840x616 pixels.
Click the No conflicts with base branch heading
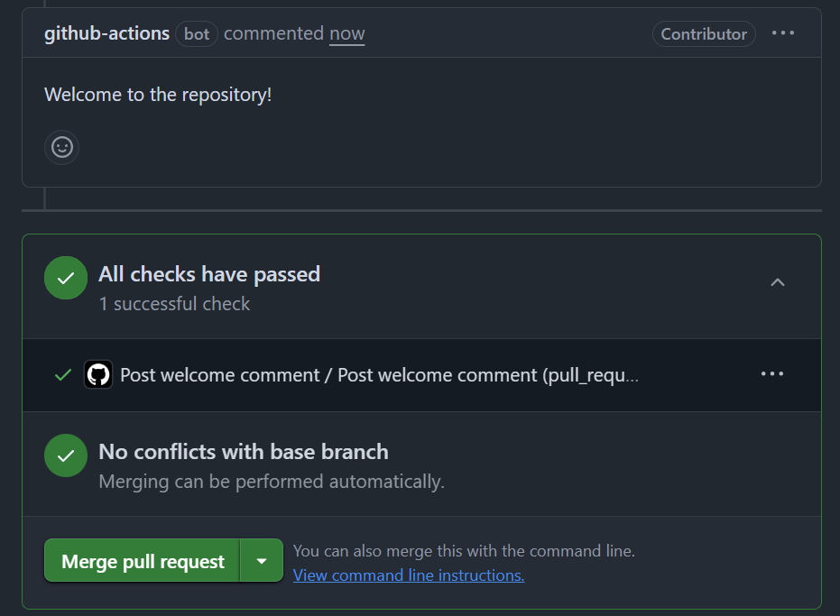(244, 452)
